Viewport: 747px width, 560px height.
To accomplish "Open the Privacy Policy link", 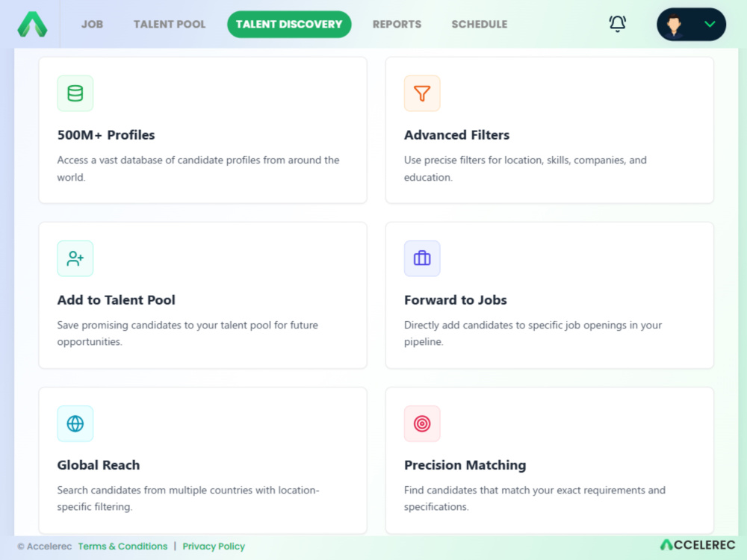I will (214, 547).
